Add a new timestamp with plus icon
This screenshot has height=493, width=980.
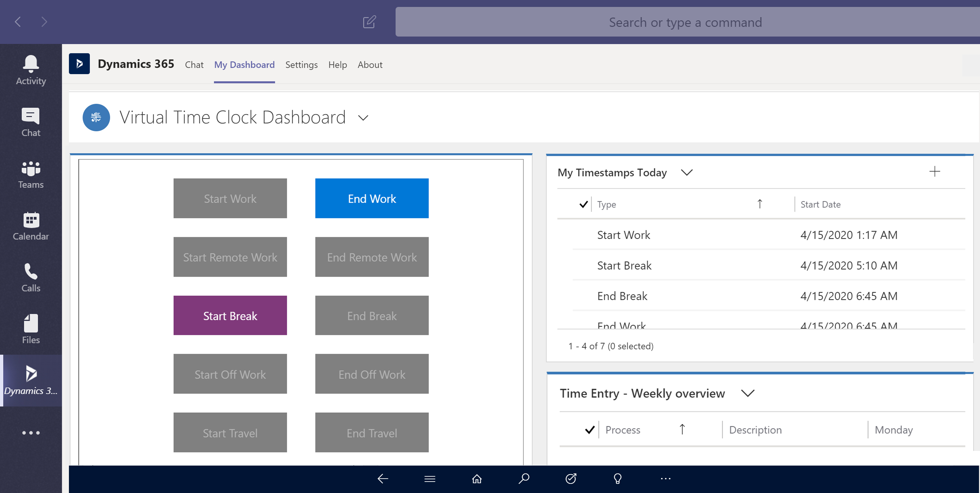[934, 171]
